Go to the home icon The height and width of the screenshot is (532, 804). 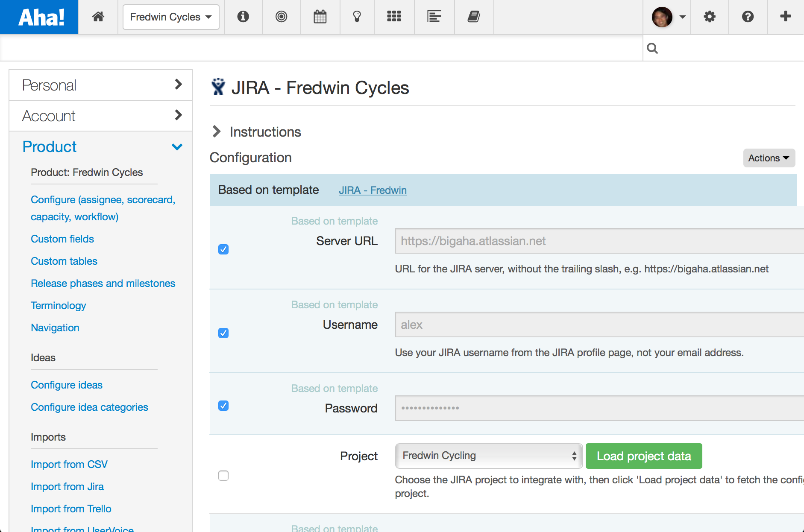point(98,17)
